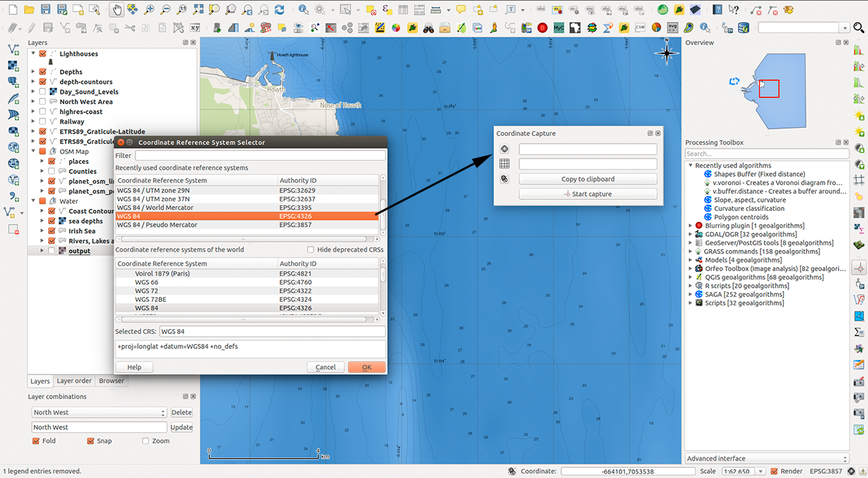Select the Pan Map hand tool
The height and width of the screenshot is (478, 868).
[116, 10]
